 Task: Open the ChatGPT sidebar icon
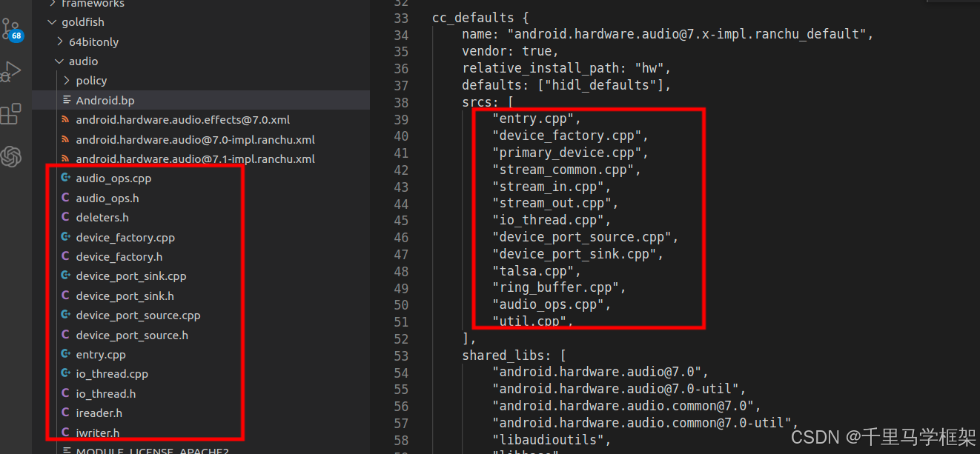(11, 156)
